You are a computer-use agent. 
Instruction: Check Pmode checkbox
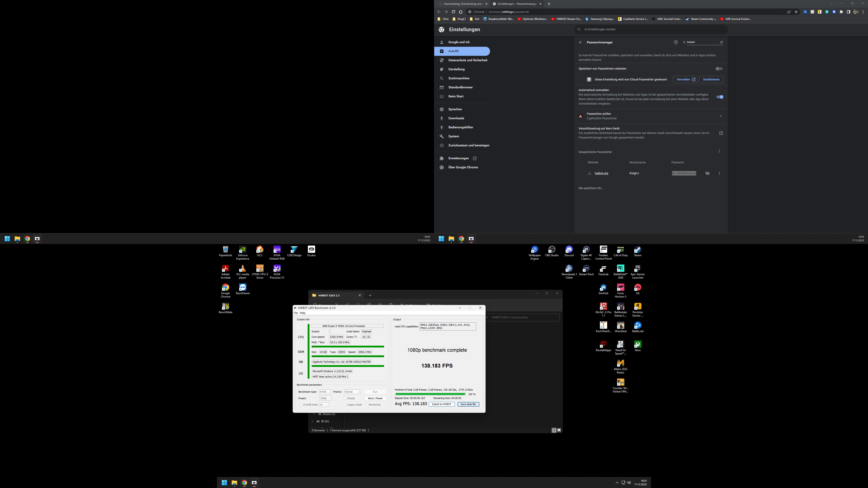point(345,398)
